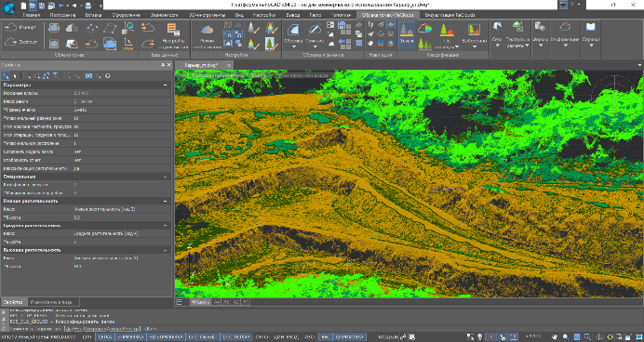
Task: Click the Open file folder icon
Action: coord(33,6)
